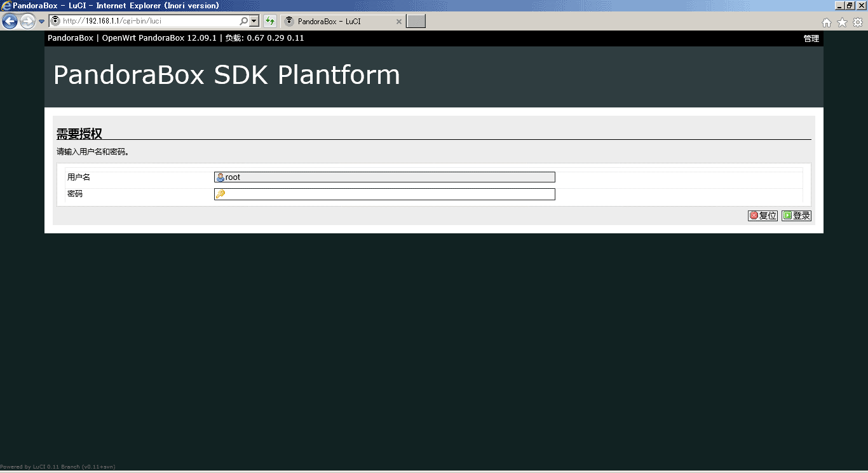Focus the 用户名 field containing root
868x473 pixels.
(384, 177)
